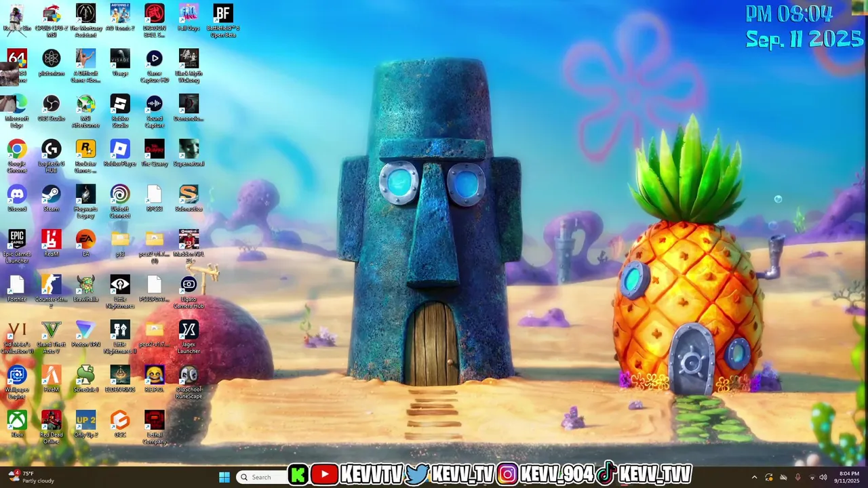Select the Sound Capture shortcut
868x488 pixels.
(x=155, y=111)
